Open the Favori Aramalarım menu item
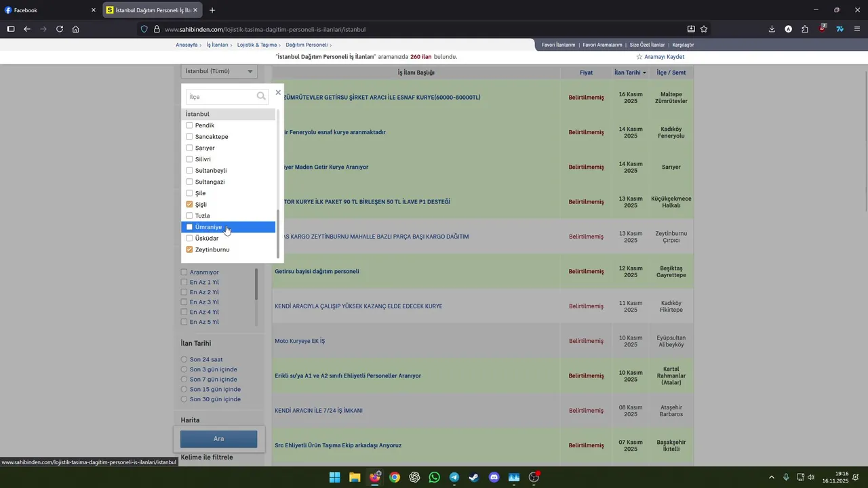The height and width of the screenshot is (488, 868). (602, 45)
